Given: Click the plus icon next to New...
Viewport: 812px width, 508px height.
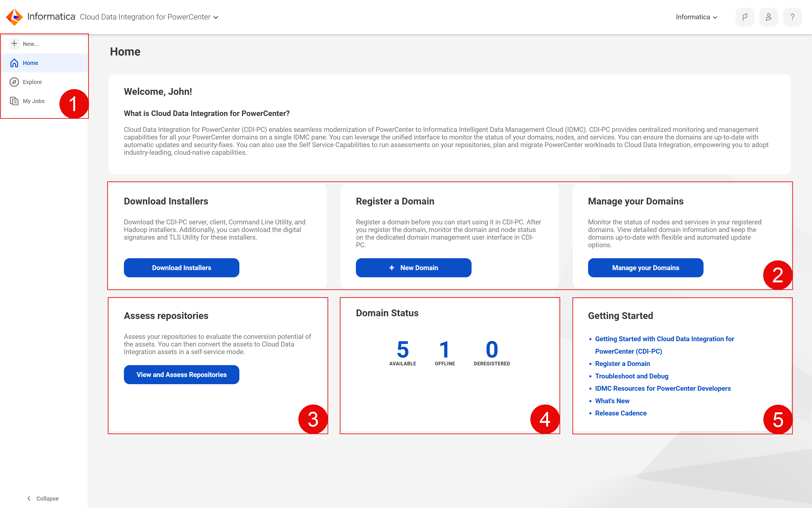Looking at the screenshot, I should (14, 44).
